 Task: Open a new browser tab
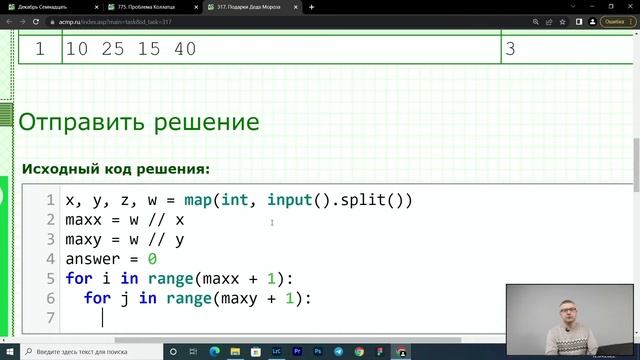point(311,7)
